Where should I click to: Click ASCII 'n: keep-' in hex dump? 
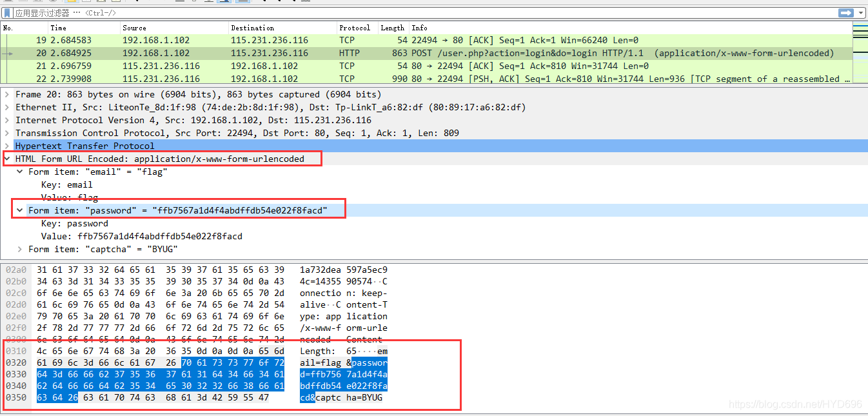(x=367, y=293)
